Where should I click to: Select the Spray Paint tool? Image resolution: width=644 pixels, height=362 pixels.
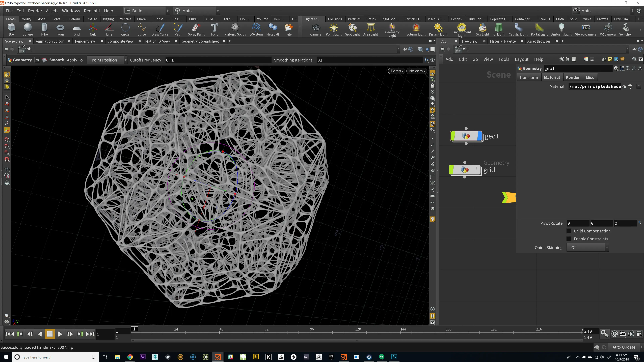[196, 30]
